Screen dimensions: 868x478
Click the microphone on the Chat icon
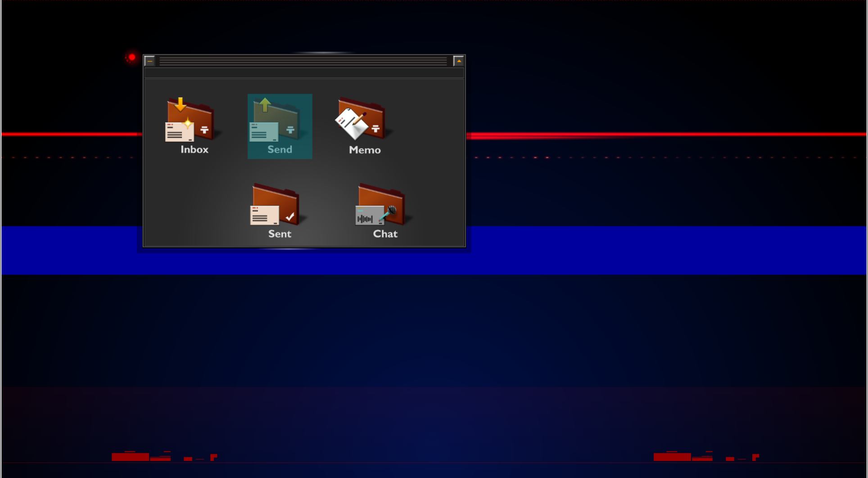click(390, 212)
